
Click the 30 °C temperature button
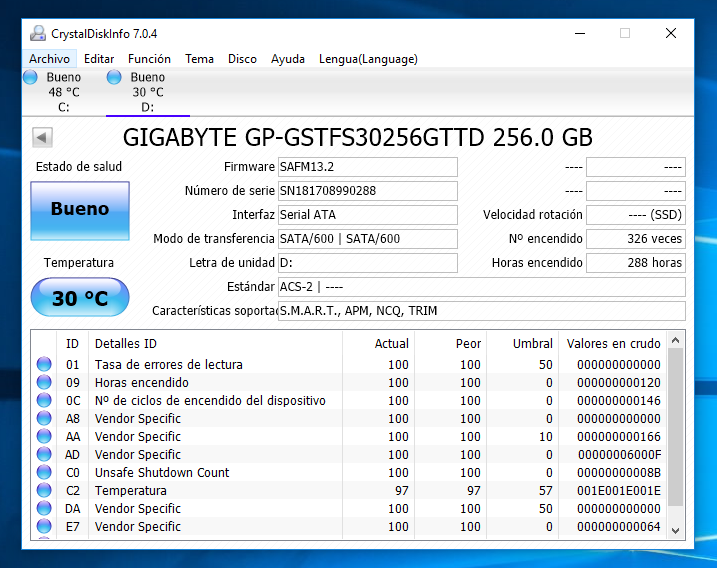tap(80, 298)
